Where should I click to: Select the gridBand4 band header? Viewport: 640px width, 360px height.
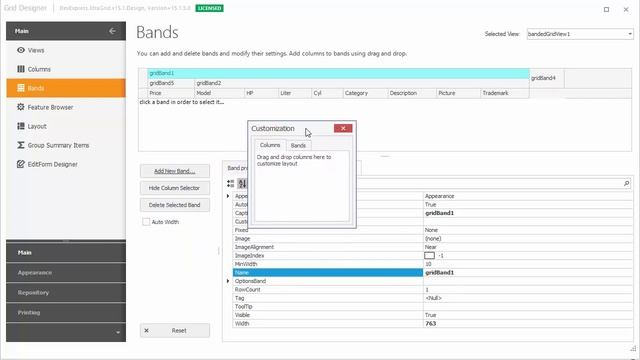pyautogui.click(x=547, y=78)
